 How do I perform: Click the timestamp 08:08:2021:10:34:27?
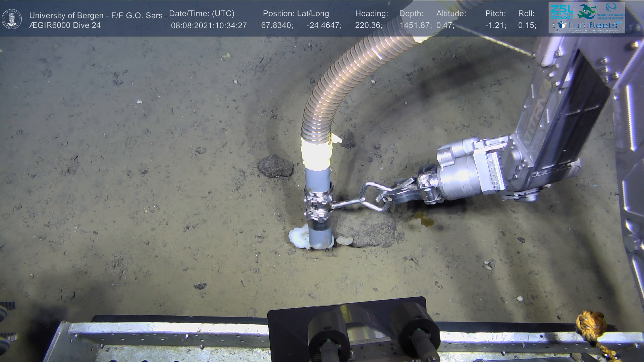[209, 25]
